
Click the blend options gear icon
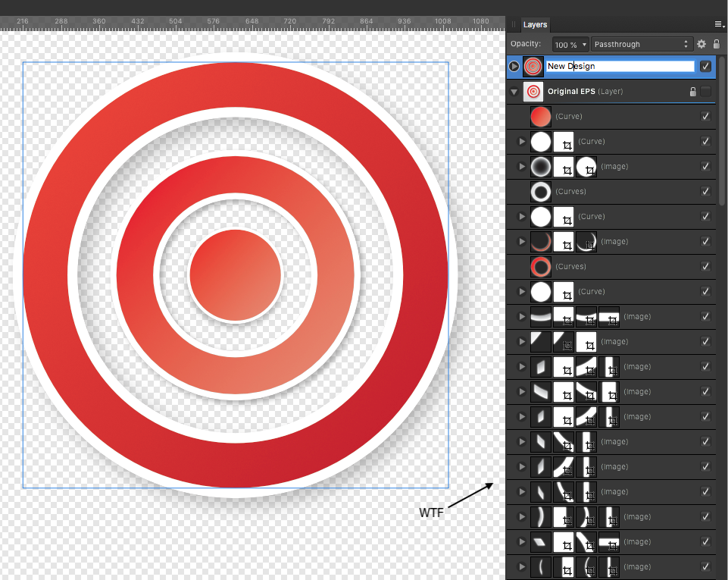tap(701, 44)
